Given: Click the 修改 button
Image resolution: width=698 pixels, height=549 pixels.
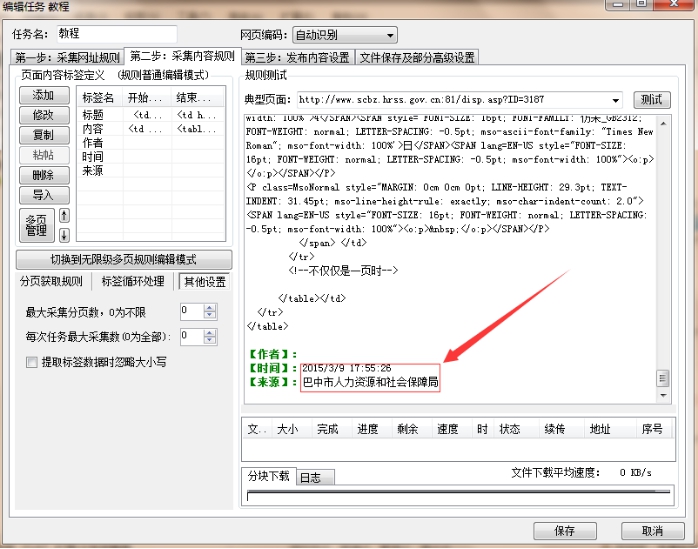Looking at the screenshot, I should (43, 115).
